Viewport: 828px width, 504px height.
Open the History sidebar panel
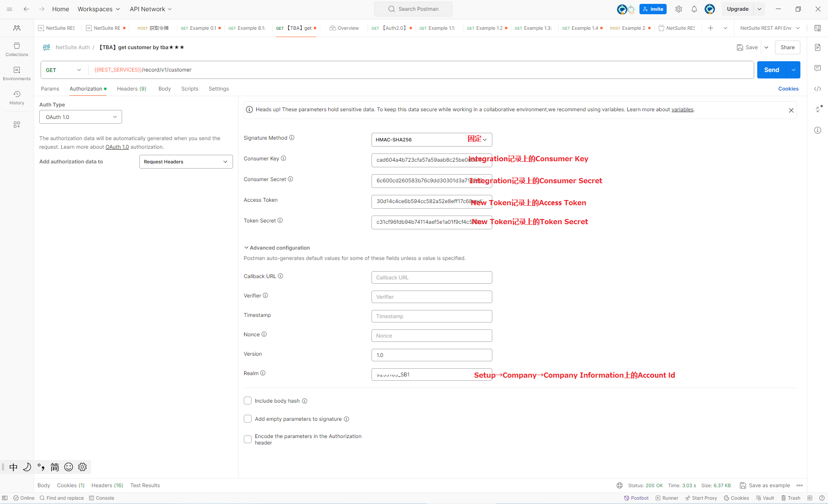pos(17,97)
